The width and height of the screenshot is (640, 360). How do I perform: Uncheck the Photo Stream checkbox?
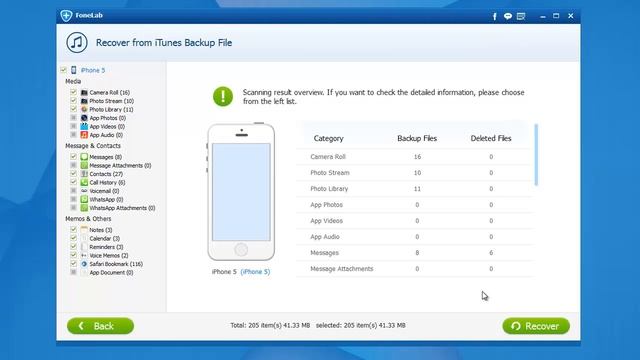tap(73, 101)
